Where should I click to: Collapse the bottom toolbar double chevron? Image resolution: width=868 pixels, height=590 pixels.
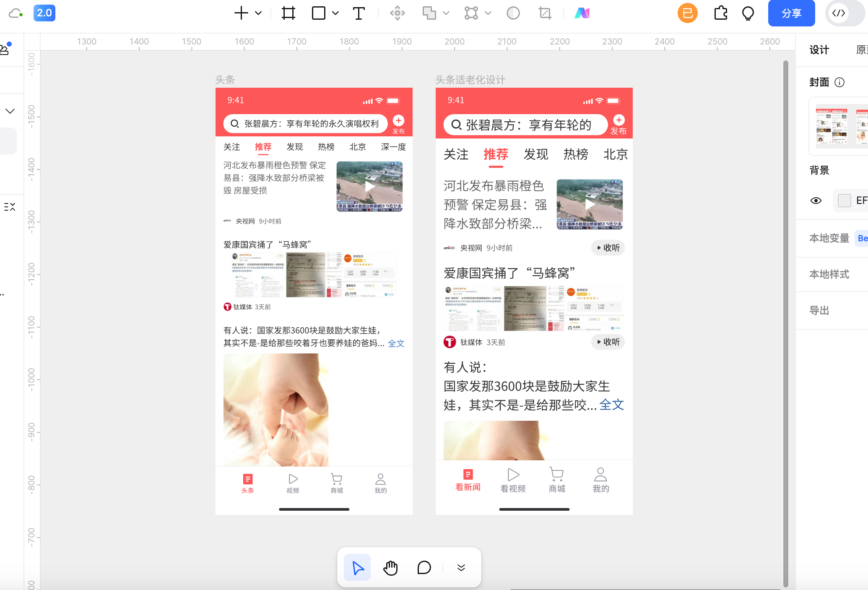tap(461, 567)
